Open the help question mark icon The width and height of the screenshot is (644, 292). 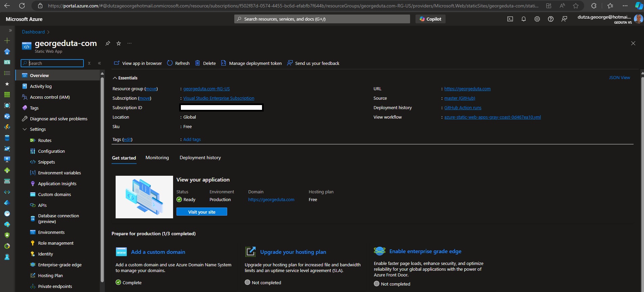[x=551, y=19]
